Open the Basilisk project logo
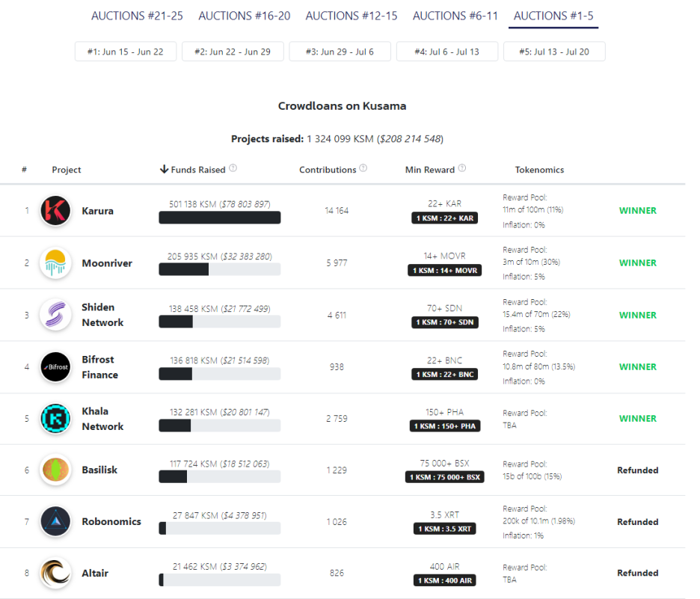This screenshot has width=700, height=599. pyautogui.click(x=55, y=470)
